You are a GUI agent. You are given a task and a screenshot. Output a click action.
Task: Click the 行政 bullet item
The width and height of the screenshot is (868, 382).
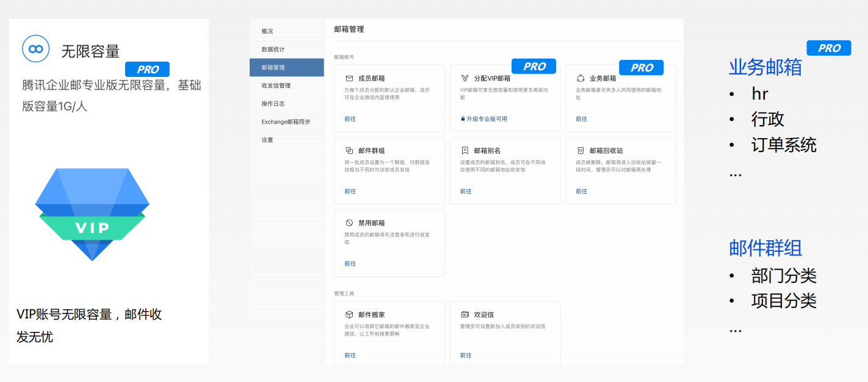[x=768, y=119]
